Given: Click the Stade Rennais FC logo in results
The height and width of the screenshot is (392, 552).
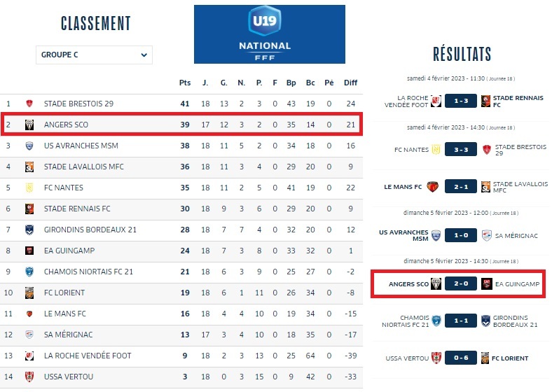Looking at the screenshot, I should pyautogui.click(x=485, y=101).
